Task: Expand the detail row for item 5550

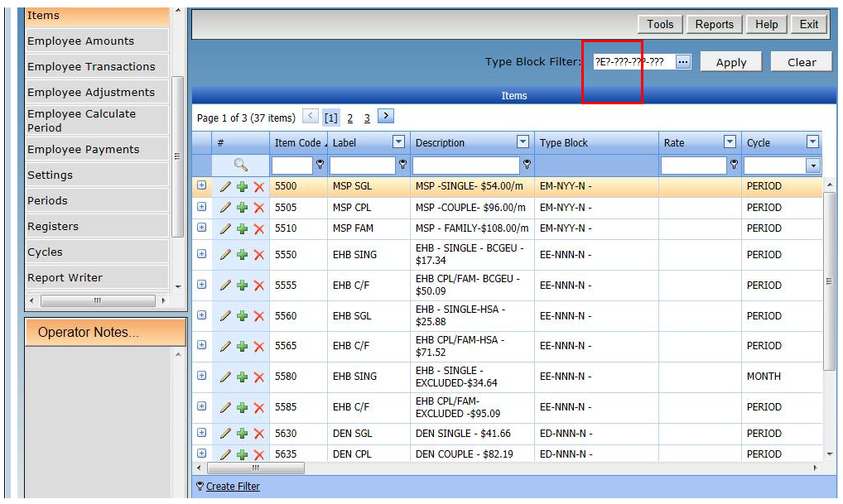Action: coord(201,253)
